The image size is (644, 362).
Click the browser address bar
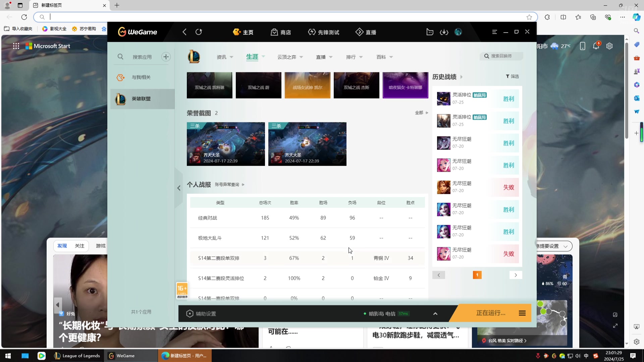click(285, 17)
